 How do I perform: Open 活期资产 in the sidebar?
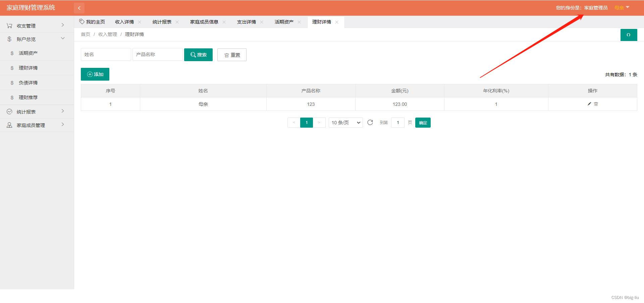28,53
